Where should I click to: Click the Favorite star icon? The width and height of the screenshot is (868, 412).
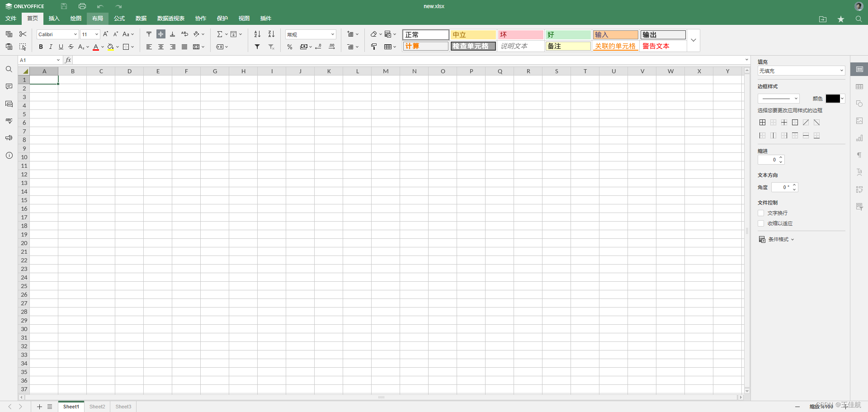(x=841, y=19)
